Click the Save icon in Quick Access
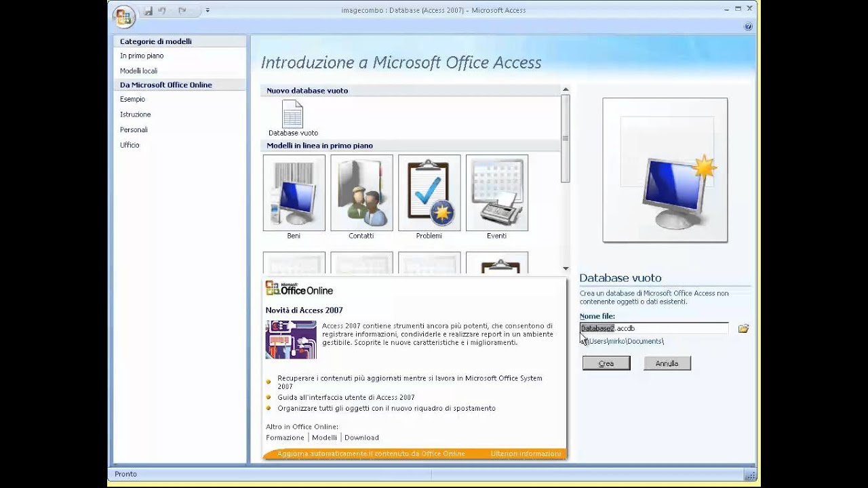 (x=148, y=11)
